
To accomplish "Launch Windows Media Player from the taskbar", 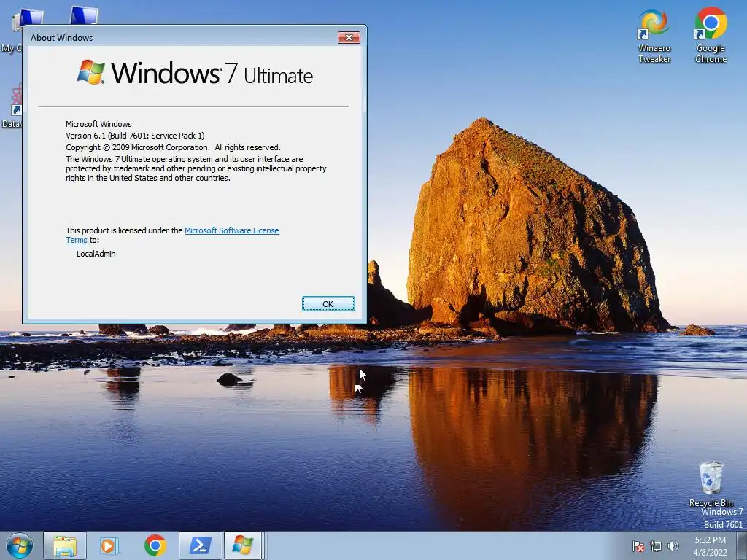I will pos(109,545).
